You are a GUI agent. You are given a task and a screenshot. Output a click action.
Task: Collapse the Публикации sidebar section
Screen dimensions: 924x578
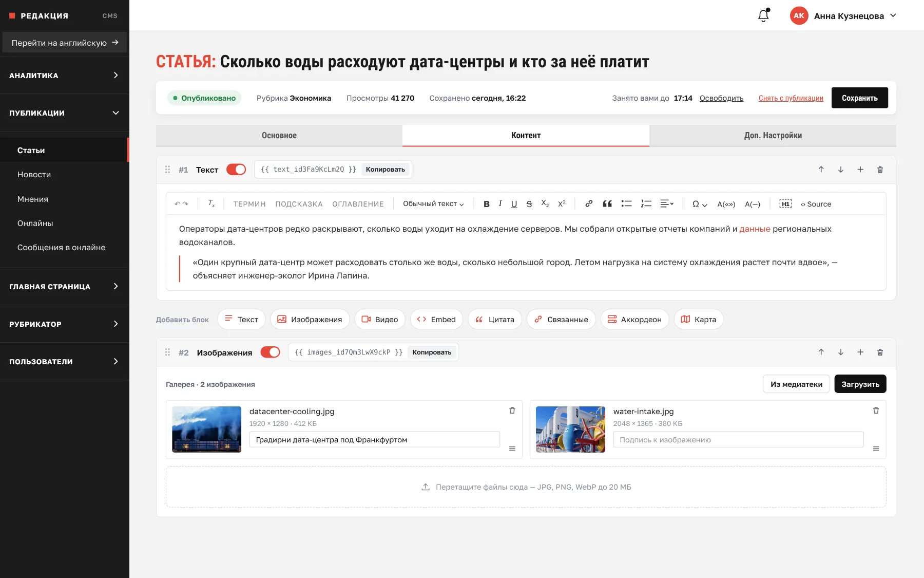tap(64, 113)
